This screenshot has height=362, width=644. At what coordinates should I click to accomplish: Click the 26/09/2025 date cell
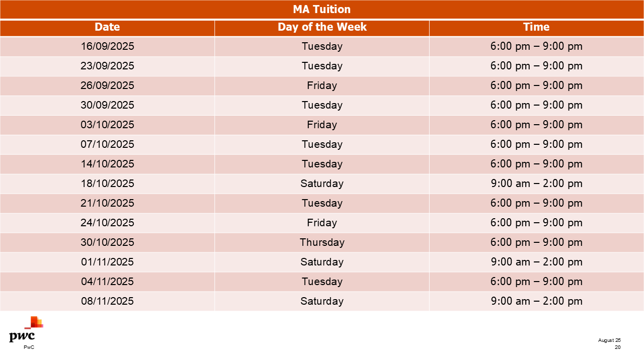[108, 85]
